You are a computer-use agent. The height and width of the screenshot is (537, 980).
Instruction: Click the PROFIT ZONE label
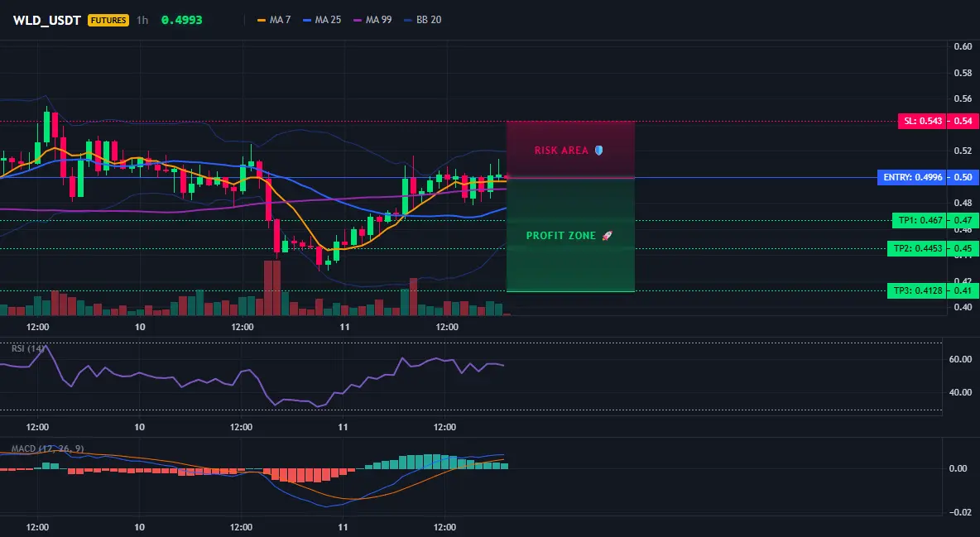pos(561,236)
